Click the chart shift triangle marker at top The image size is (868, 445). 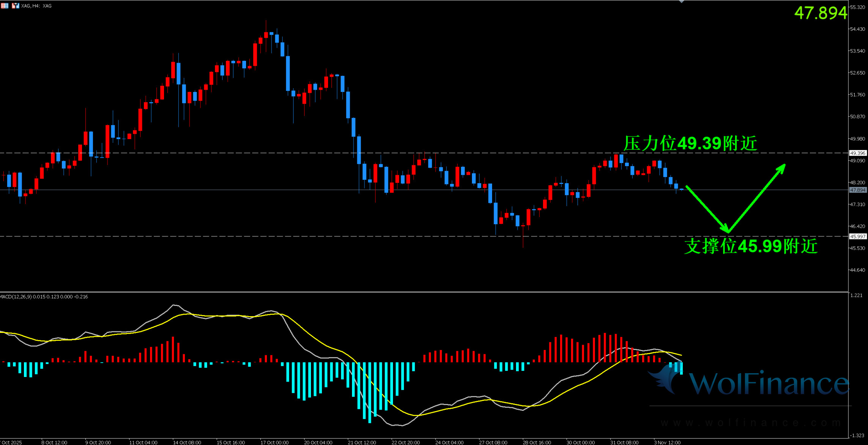tap(682, 2)
